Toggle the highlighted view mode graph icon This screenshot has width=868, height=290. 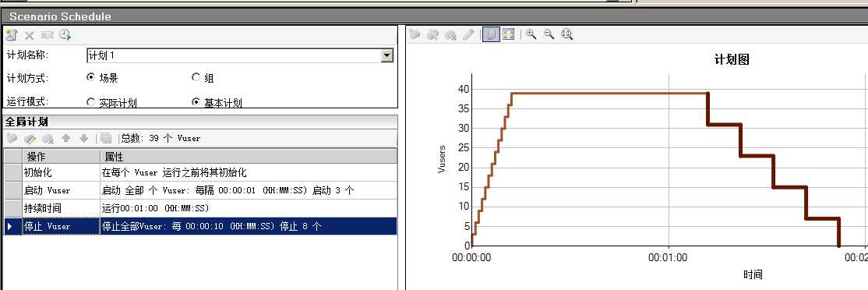[490, 34]
